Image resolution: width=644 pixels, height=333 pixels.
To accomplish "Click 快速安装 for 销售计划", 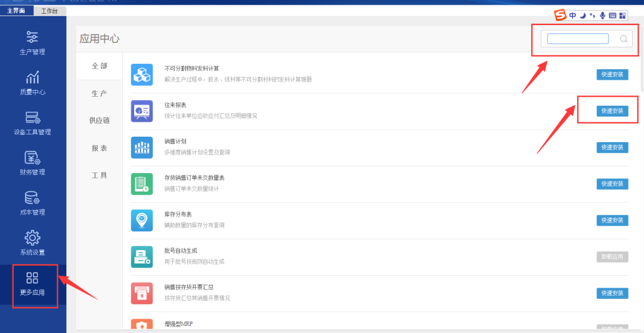I will point(612,147).
